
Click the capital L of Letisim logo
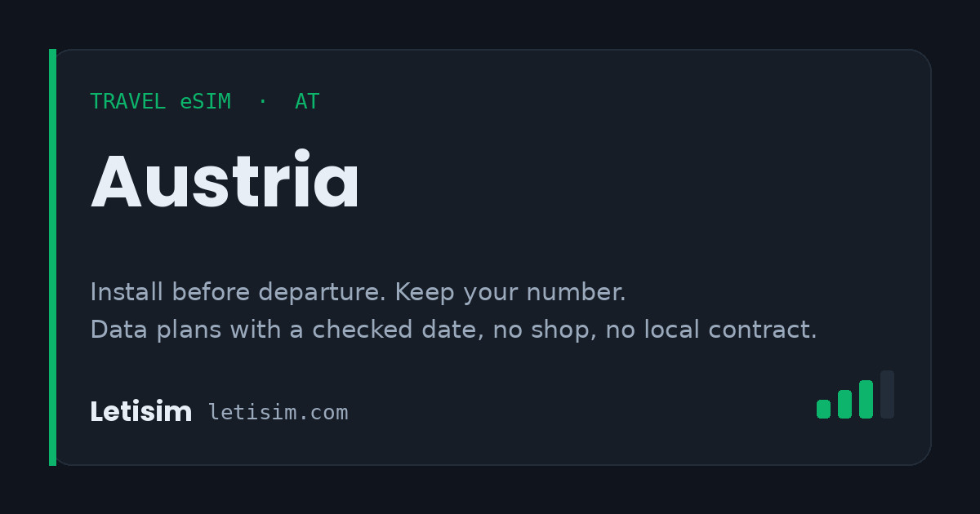point(96,412)
